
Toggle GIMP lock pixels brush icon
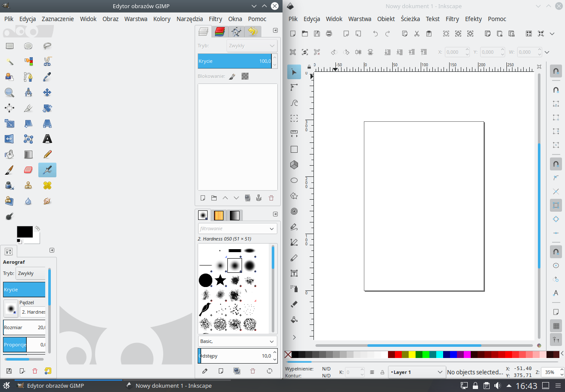232,76
